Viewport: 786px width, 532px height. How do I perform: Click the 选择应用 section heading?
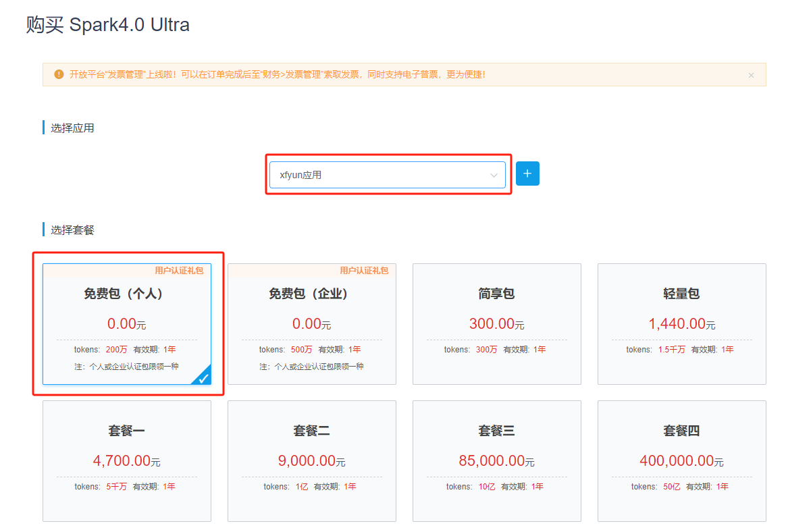(72, 128)
